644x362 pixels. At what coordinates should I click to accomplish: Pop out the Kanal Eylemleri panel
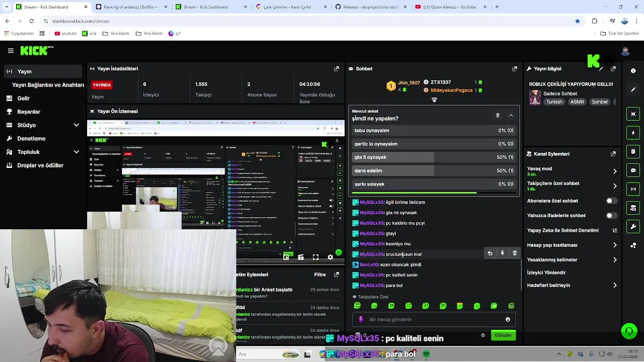coord(613,154)
